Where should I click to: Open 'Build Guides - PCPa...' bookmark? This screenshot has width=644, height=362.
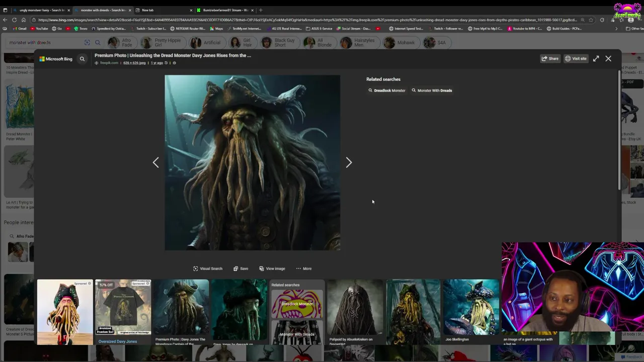click(564, 29)
